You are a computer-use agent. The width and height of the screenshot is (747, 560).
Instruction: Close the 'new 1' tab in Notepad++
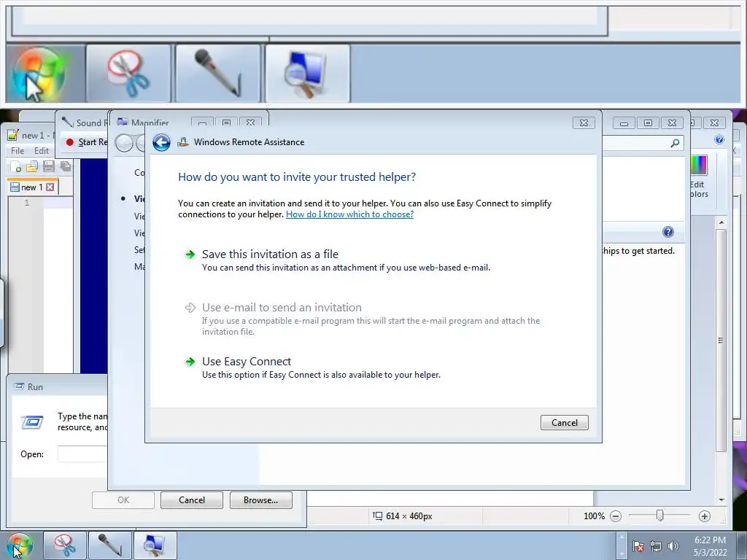50,187
